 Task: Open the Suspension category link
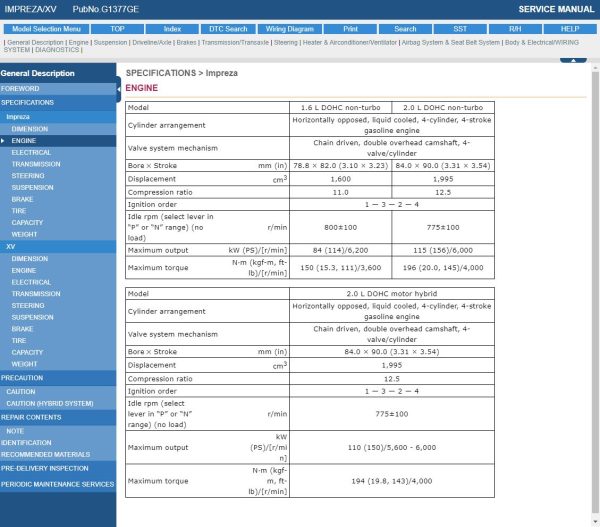tap(110, 42)
